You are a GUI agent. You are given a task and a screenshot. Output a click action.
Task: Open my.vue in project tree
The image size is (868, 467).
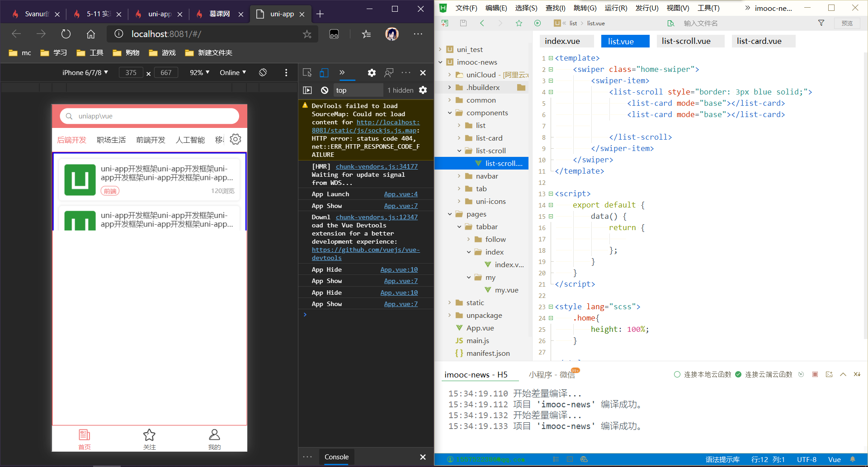[506, 290]
